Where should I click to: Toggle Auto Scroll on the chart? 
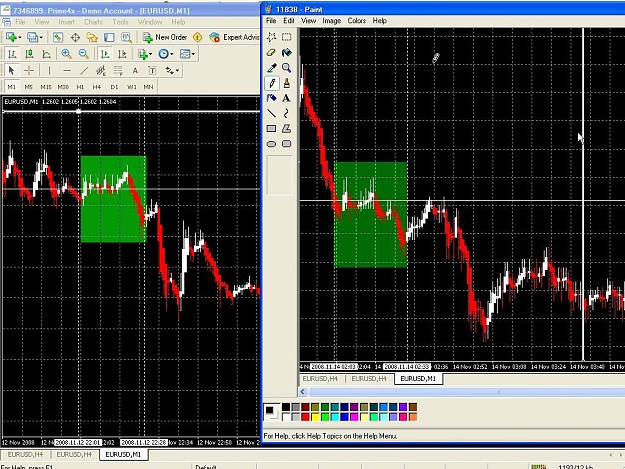pyautogui.click(x=105, y=54)
